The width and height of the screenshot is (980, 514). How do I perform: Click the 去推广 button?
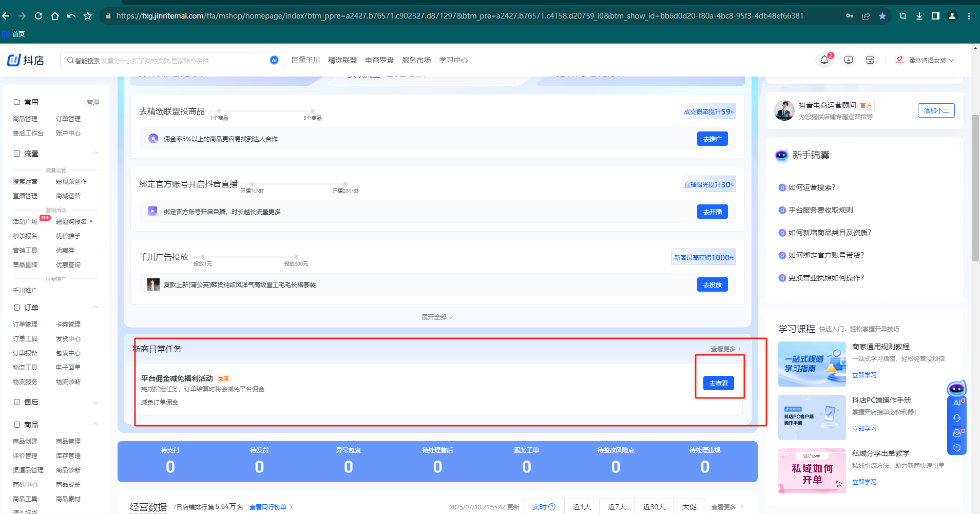[712, 139]
